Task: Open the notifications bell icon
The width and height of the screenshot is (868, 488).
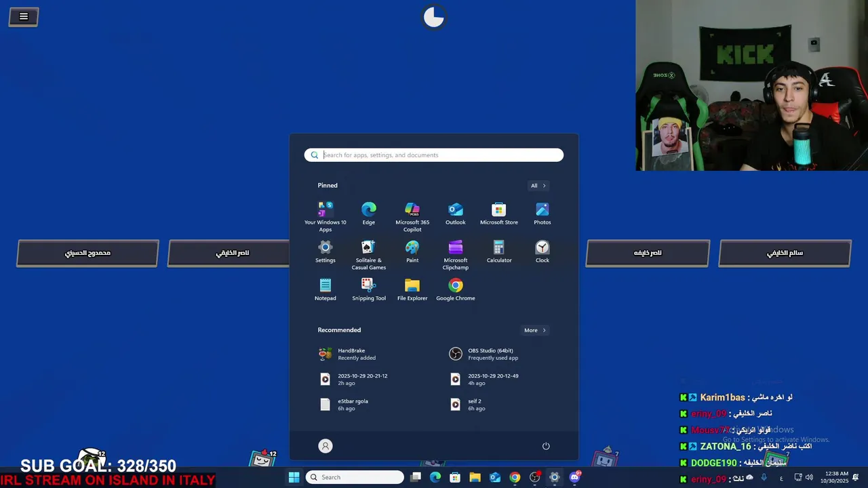Action: 856,477
